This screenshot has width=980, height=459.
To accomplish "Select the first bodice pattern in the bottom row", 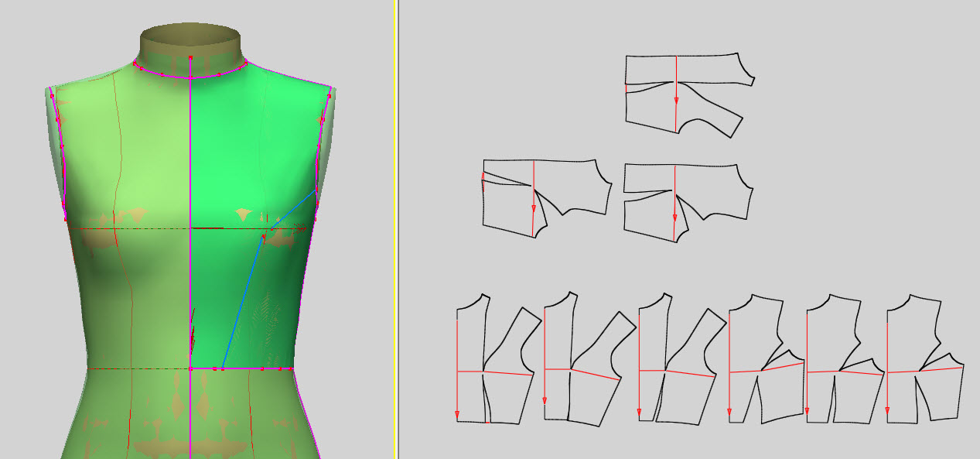I will click(498, 358).
